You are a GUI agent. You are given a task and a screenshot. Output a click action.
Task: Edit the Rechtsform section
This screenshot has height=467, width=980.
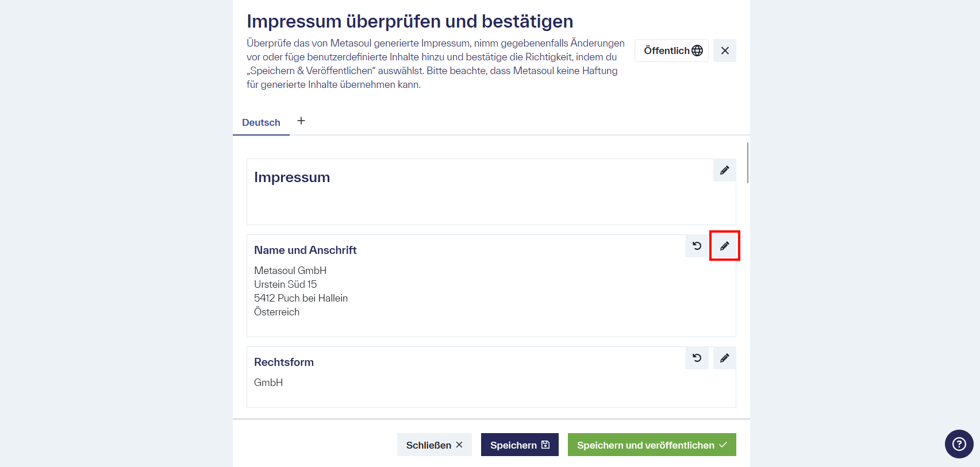click(724, 358)
